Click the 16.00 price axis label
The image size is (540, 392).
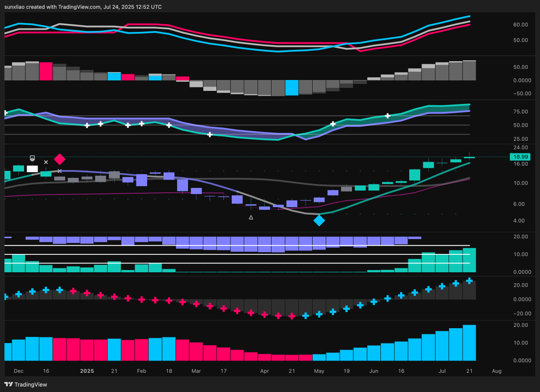(x=521, y=164)
